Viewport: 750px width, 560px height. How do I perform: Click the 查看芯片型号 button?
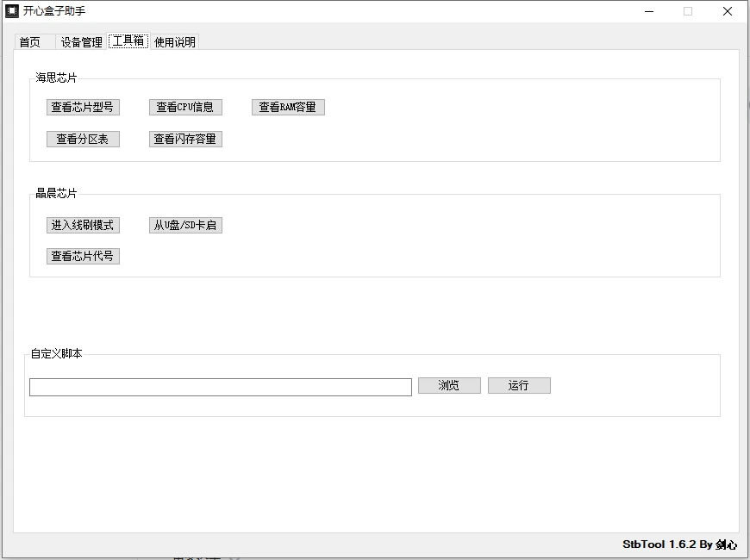83,107
